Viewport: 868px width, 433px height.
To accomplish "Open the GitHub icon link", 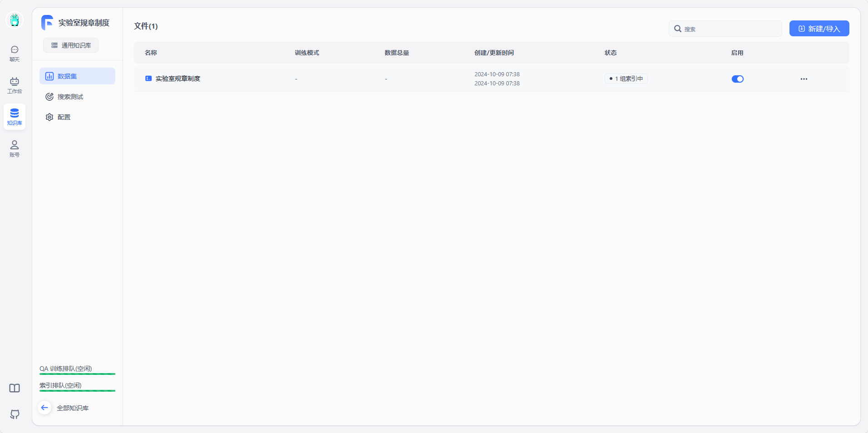I will tap(15, 414).
